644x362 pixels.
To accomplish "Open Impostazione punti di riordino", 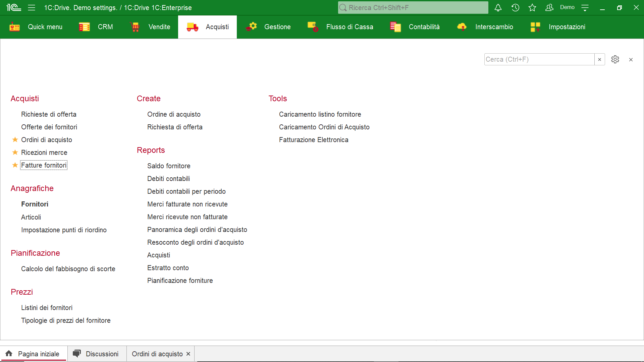I will [64, 230].
